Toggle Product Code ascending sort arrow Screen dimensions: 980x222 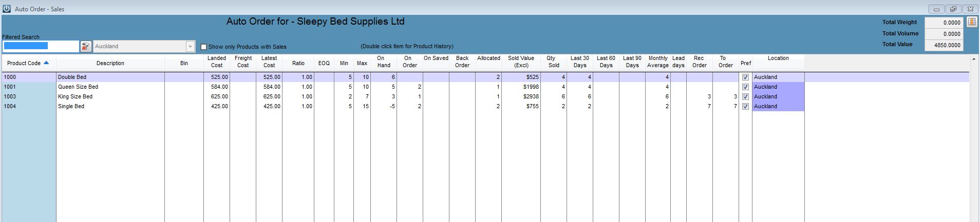click(x=46, y=63)
